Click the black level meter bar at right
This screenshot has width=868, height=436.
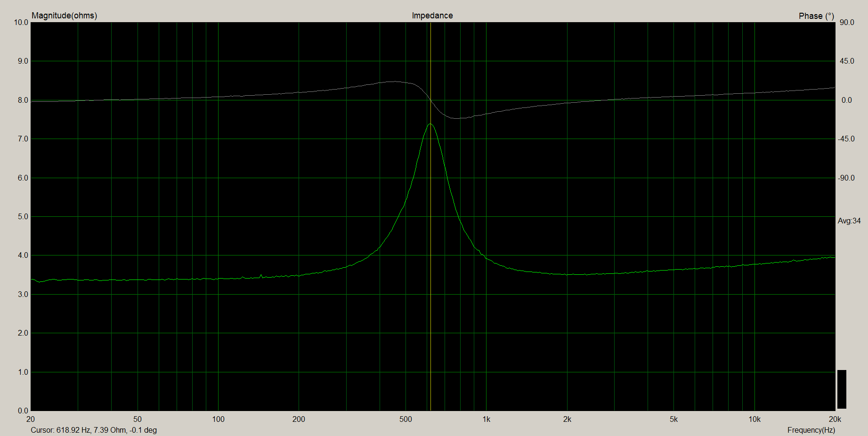(x=842, y=389)
